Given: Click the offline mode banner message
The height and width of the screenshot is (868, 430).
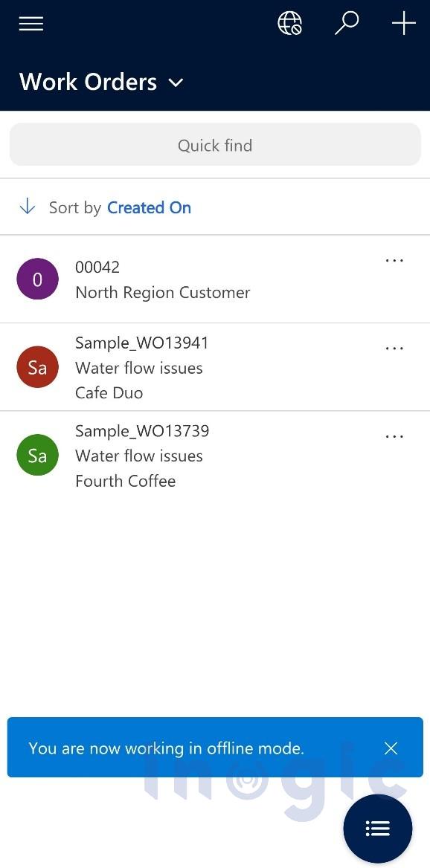Looking at the screenshot, I should coord(166,748).
